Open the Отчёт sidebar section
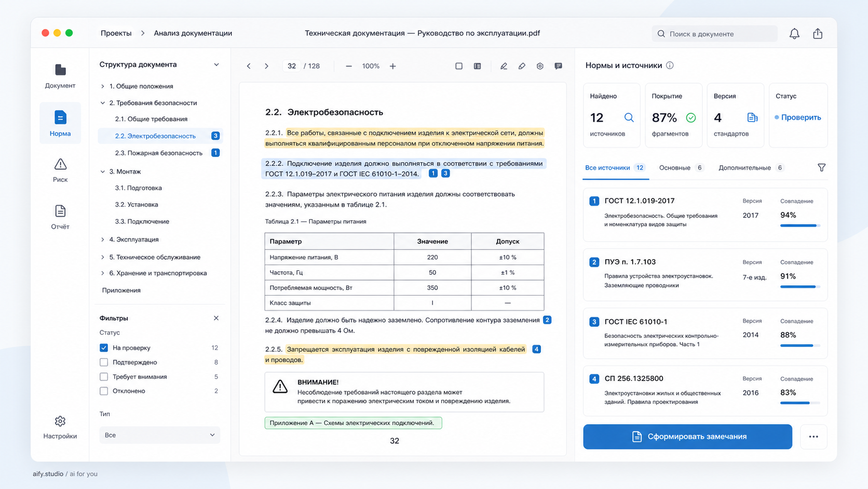The width and height of the screenshot is (868, 489). [x=60, y=217]
